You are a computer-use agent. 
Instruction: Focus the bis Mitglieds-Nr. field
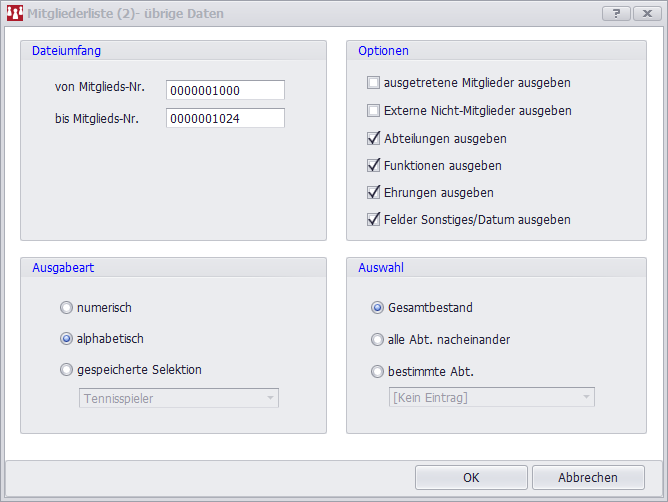[x=225, y=118]
